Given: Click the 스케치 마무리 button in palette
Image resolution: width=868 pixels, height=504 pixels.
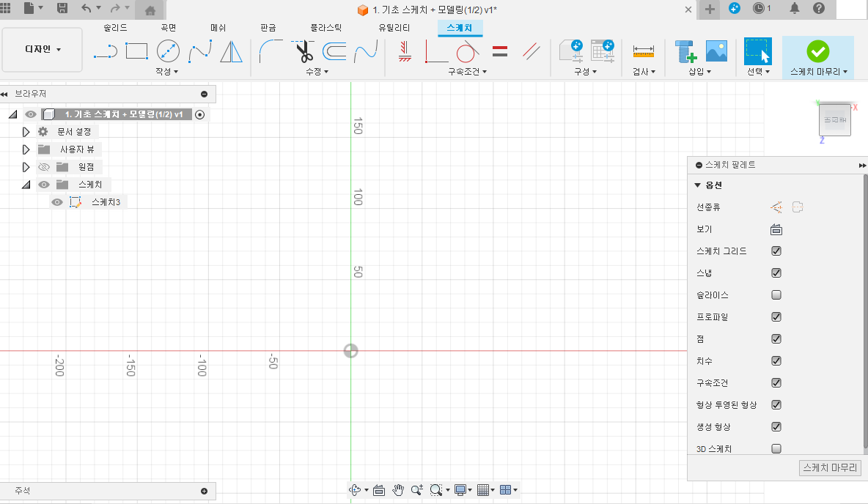Looking at the screenshot, I should point(830,467).
